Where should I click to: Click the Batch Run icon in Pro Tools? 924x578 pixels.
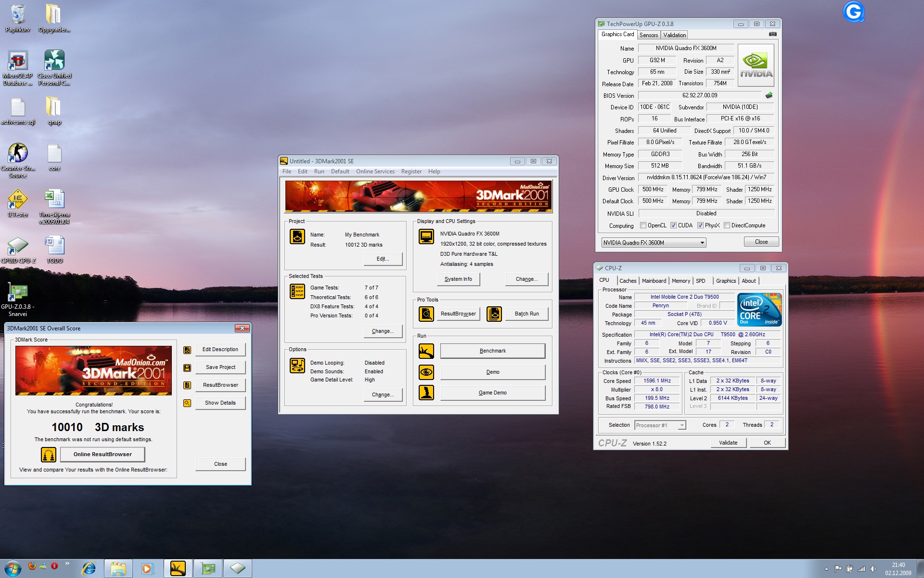coord(494,314)
